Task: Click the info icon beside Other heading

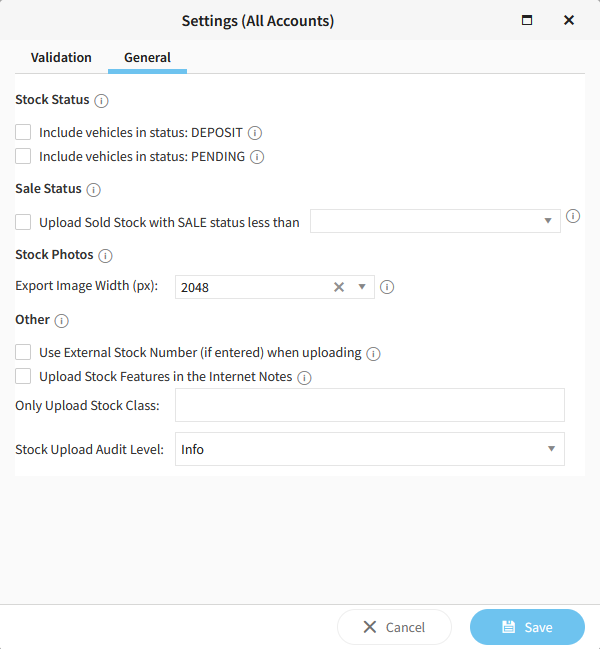Action: (62, 321)
